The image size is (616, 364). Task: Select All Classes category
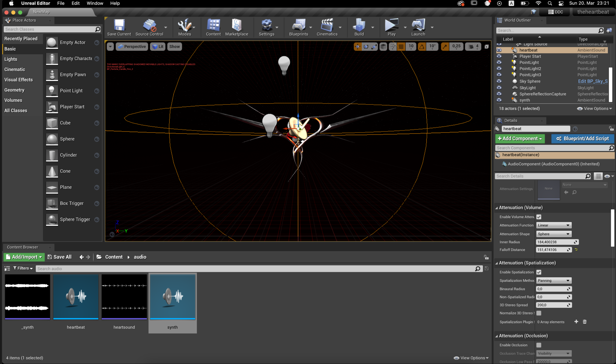(16, 111)
